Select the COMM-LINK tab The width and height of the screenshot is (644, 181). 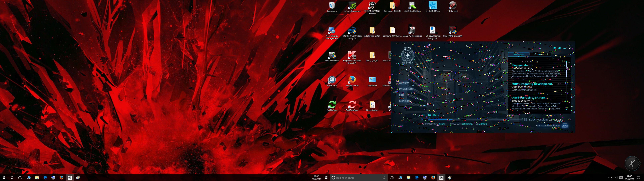[x=519, y=54]
